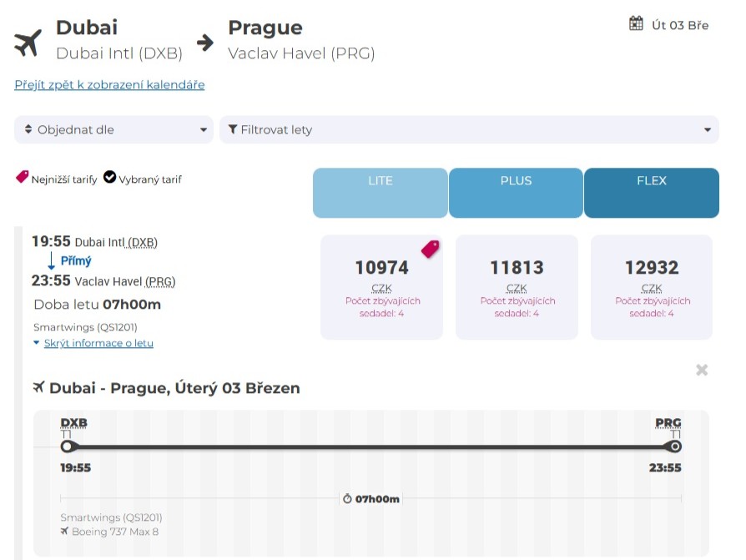The width and height of the screenshot is (746, 560).
Task: Choose the 11813 CZK PLUS fare
Action: (x=517, y=287)
